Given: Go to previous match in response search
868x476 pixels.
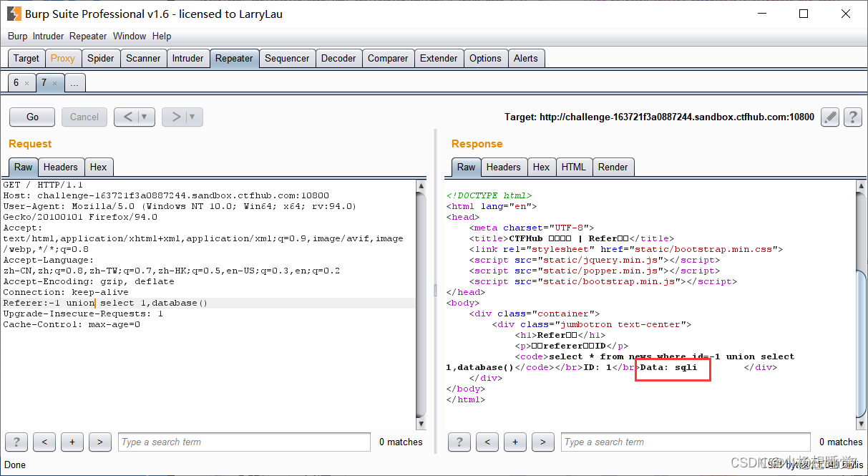Looking at the screenshot, I should (487, 442).
